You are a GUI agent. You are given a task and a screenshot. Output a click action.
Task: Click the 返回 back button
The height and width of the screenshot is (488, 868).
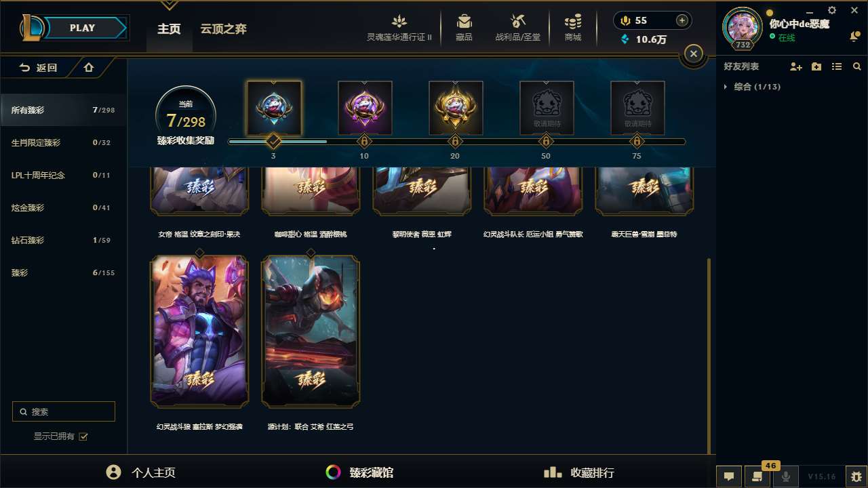(39, 67)
